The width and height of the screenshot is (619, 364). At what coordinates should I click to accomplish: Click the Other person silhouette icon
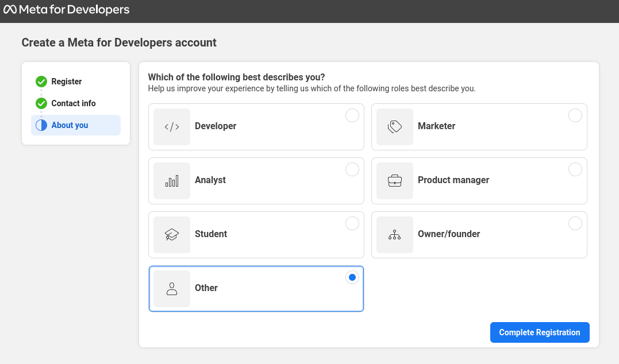tap(172, 289)
